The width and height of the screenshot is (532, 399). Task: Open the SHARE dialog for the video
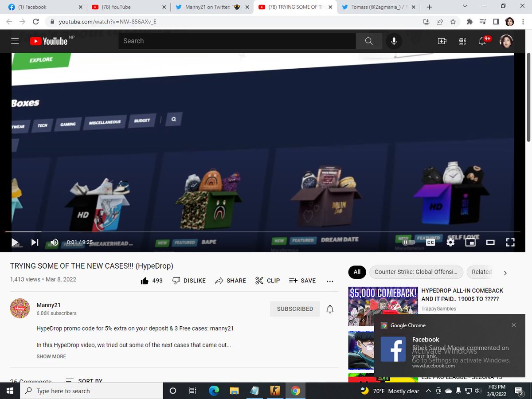231,281
